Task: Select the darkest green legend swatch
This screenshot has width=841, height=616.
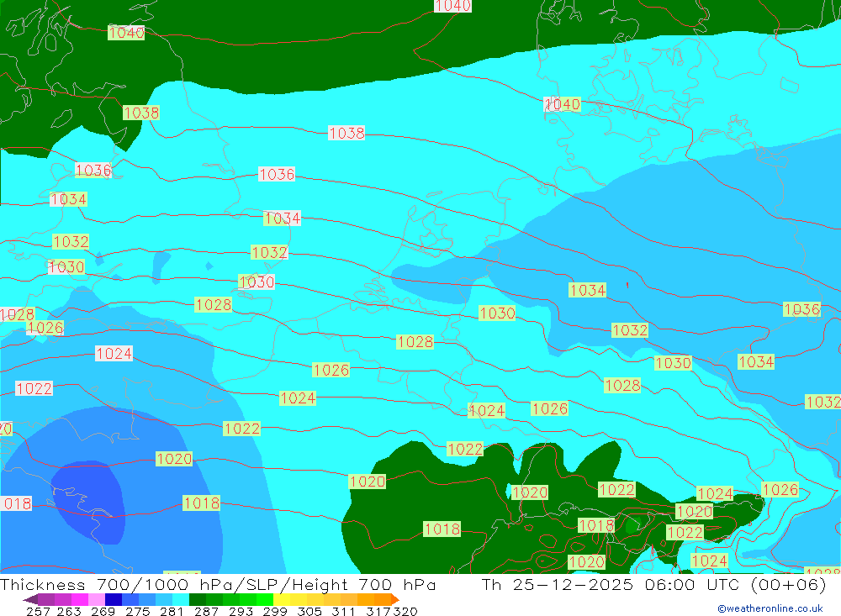Action: (x=198, y=599)
